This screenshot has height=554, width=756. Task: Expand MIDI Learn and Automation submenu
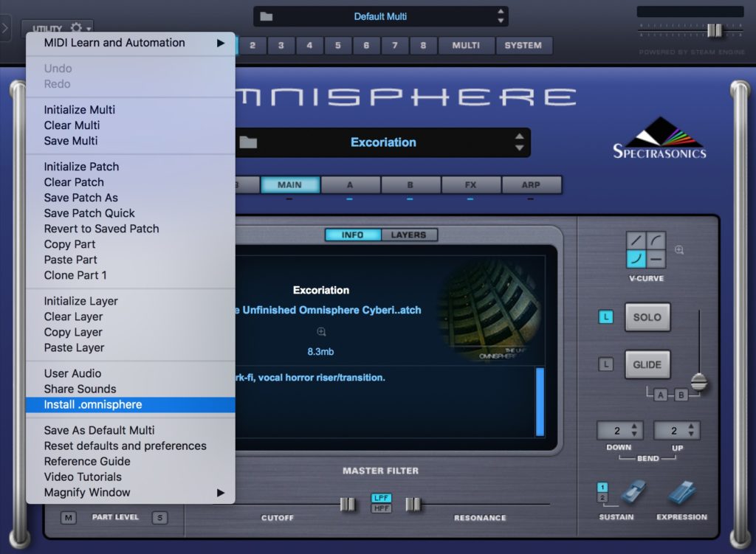130,43
